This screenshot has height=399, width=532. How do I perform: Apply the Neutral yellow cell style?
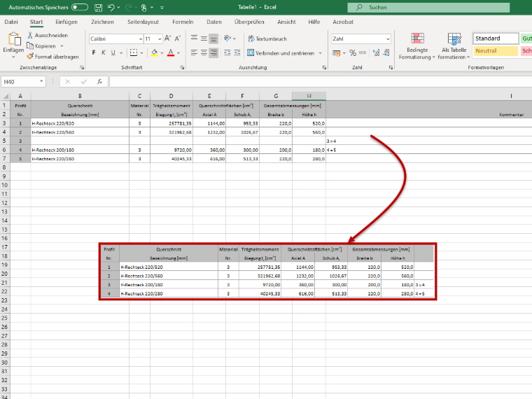(496, 51)
